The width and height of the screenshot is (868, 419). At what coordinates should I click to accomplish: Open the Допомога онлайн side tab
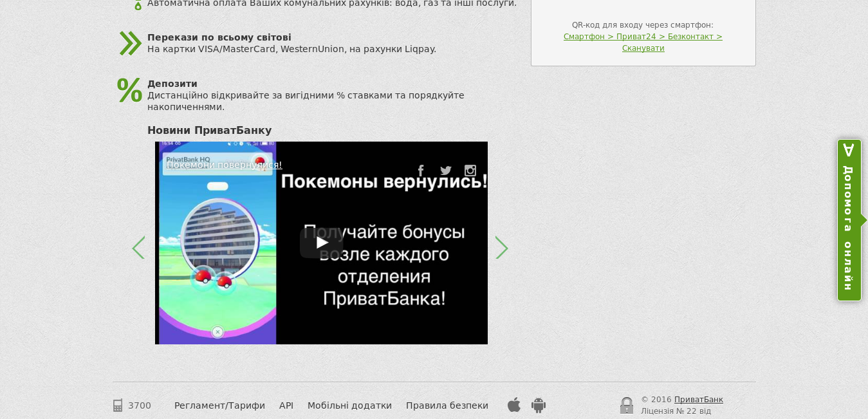(849, 220)
